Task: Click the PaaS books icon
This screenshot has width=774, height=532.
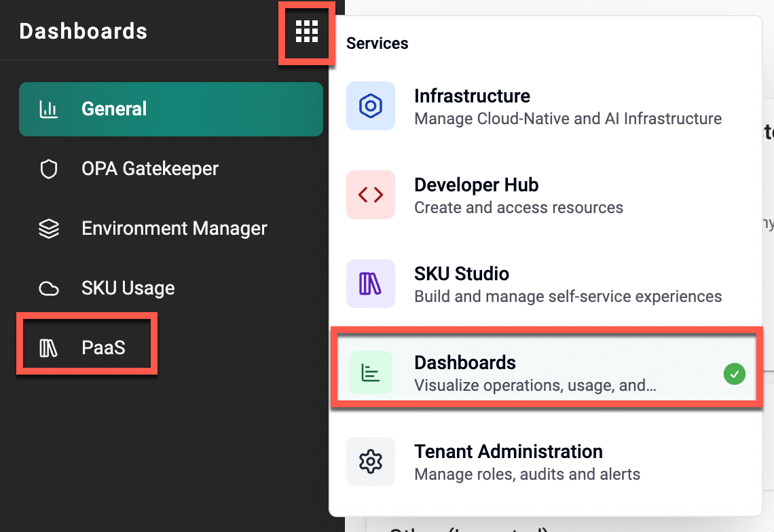Action: (x=48, y=349)
